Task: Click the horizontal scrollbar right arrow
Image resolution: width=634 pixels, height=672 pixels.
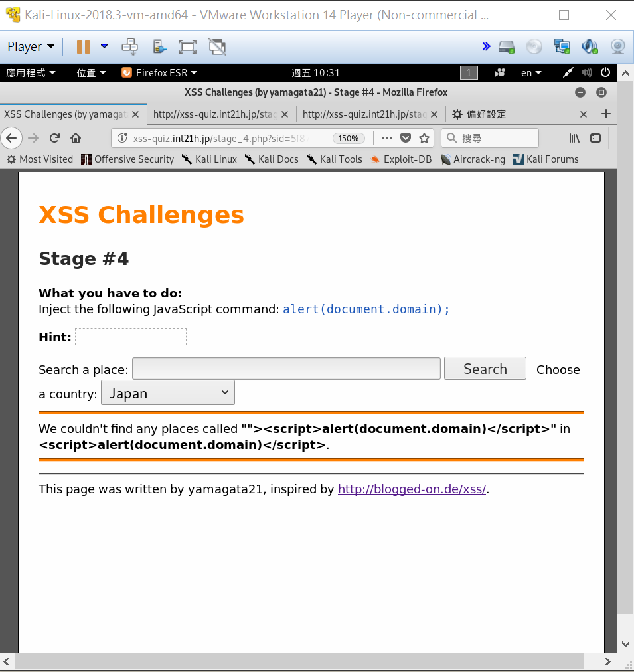Action: 607,662
